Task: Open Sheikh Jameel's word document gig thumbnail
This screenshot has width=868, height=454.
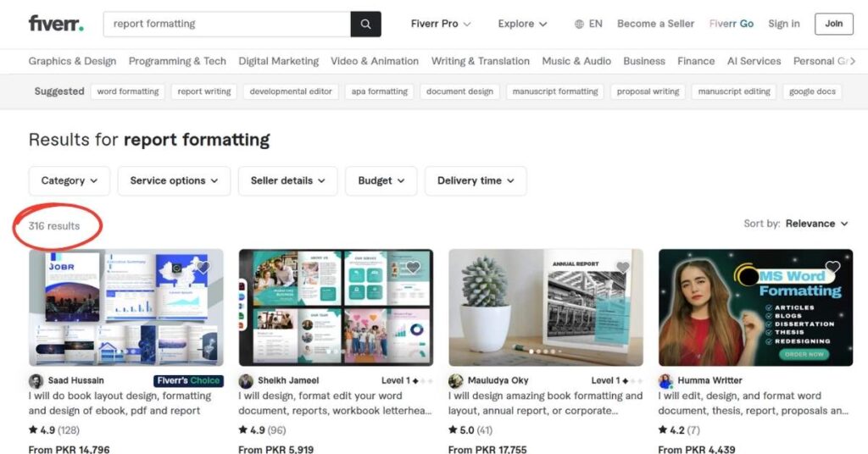Action: click(x=336, y=307)
